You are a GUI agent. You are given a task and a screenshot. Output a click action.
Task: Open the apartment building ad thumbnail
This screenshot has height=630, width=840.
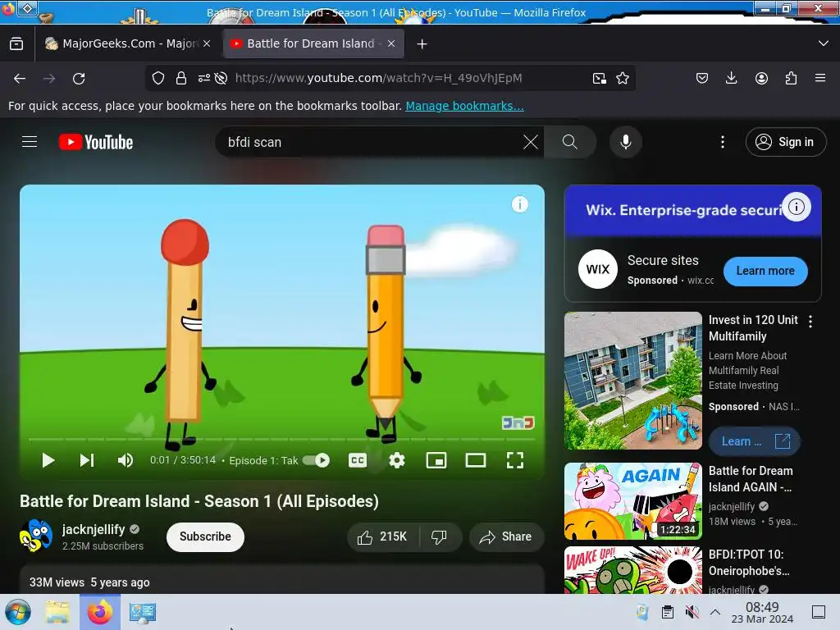pyautogui.click(x=632, y=381)
